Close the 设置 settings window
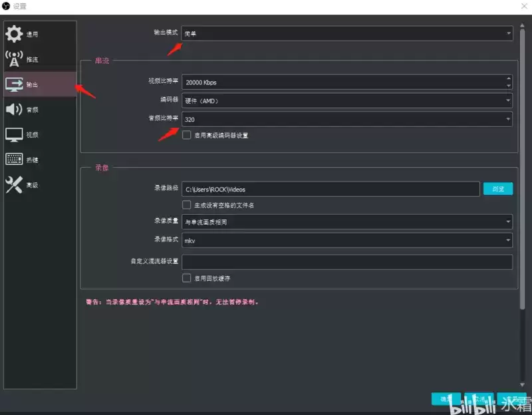 click(524, 6)
